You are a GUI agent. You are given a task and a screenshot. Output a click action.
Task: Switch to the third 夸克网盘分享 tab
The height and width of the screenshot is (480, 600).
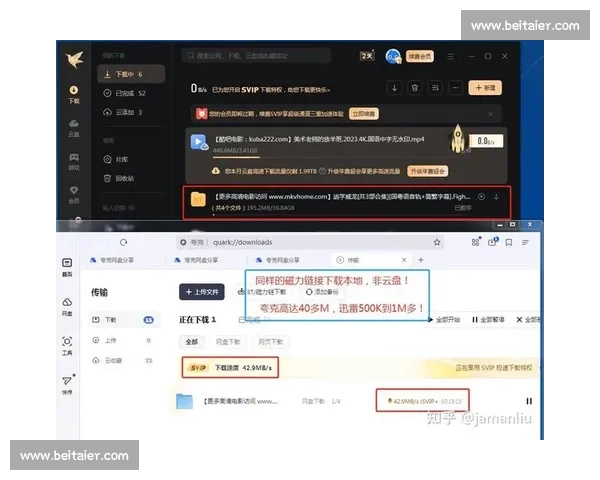278,260
